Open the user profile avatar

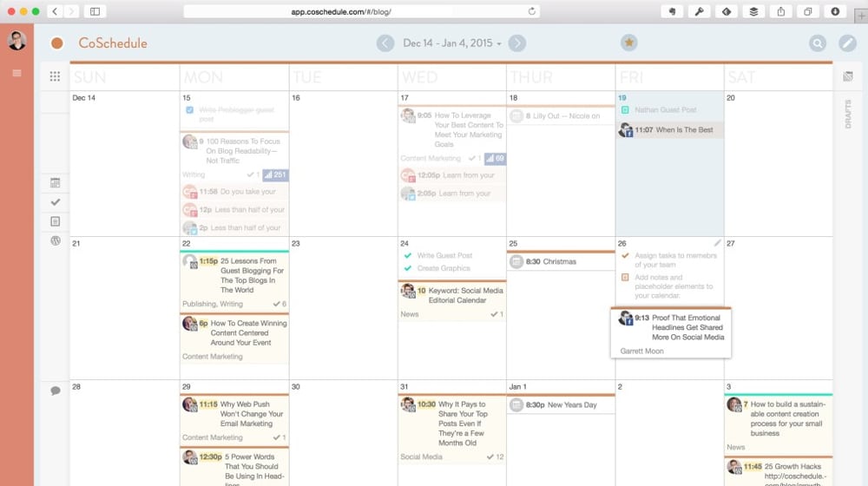16,41
